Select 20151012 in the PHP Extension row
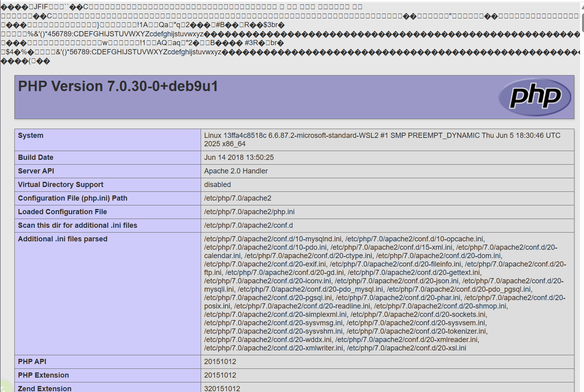 coord(220,375)
